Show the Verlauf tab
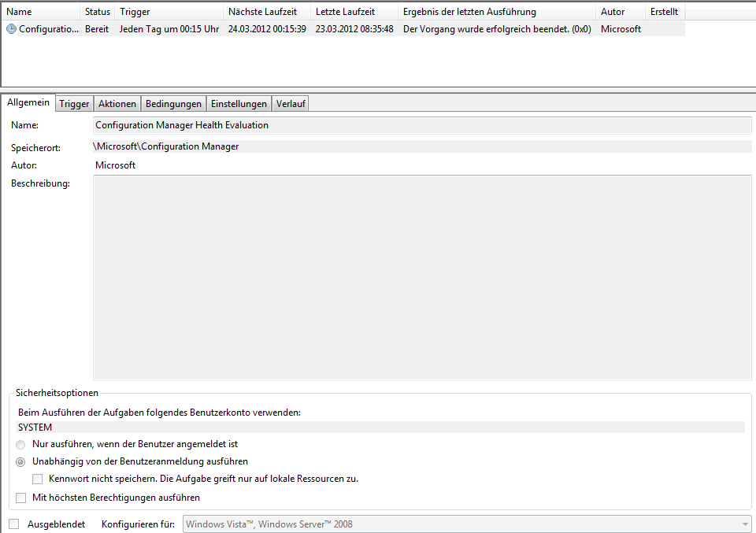Image resolution: width=756 pixels, height=533 pixels. coord(291,104)
